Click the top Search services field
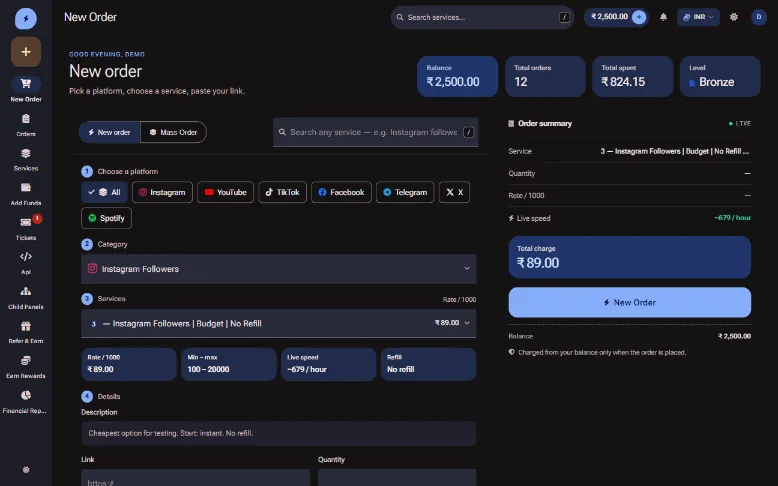This screenshot has width=778, height=486. 482,17
